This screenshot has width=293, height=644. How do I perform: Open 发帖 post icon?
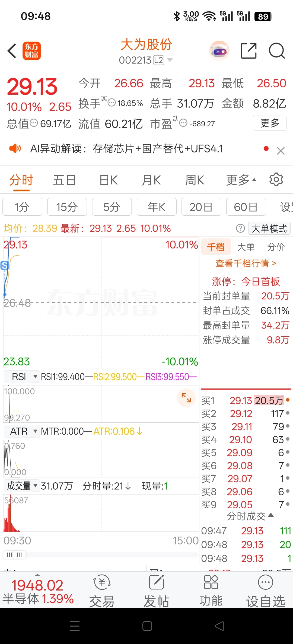click(157, 590)
